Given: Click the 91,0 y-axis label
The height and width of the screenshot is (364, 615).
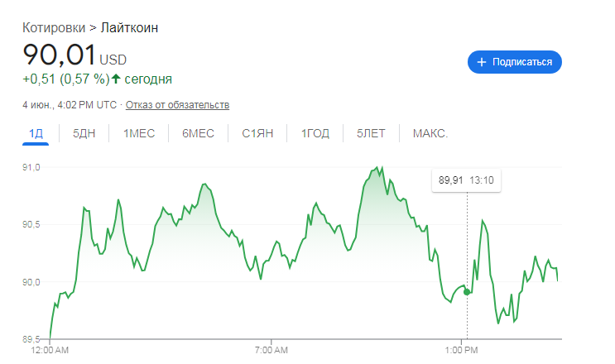Looking at the screenshot, I should click(31, 167).
